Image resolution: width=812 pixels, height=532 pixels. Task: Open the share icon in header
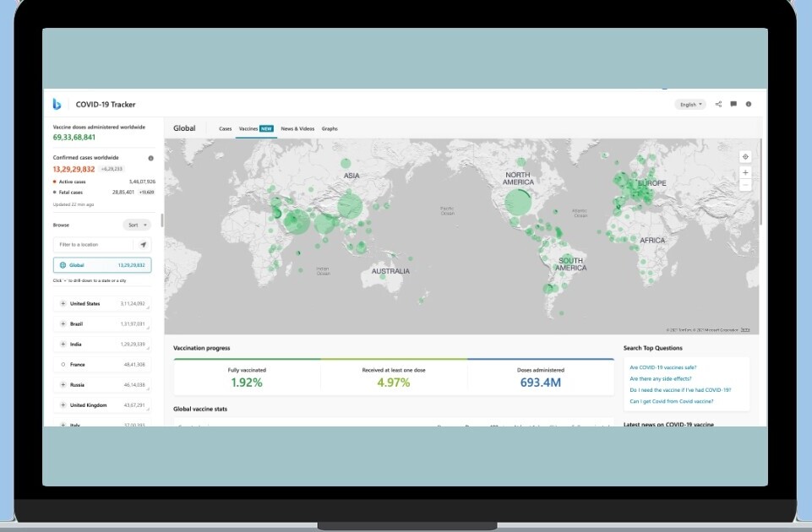coord(718,105)
